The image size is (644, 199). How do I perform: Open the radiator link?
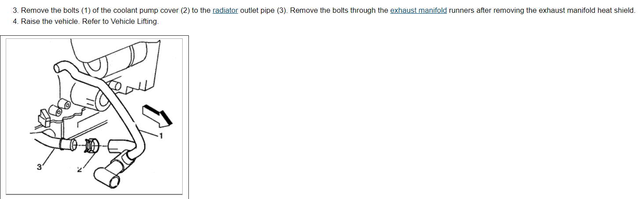click(225, 10)
